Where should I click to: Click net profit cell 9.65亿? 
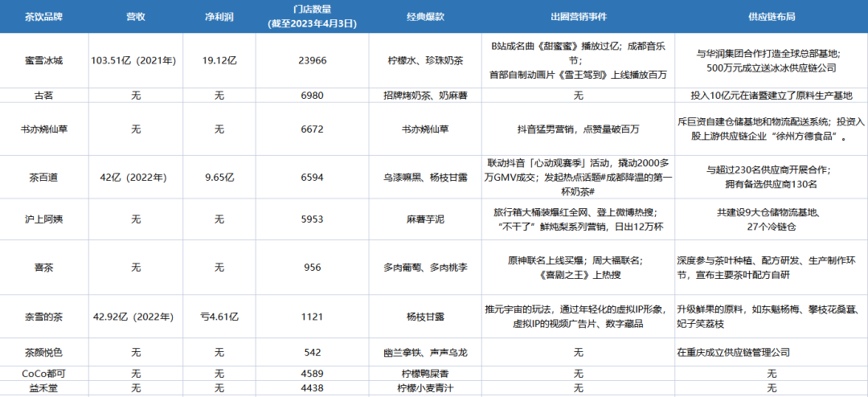coord(219,177)
